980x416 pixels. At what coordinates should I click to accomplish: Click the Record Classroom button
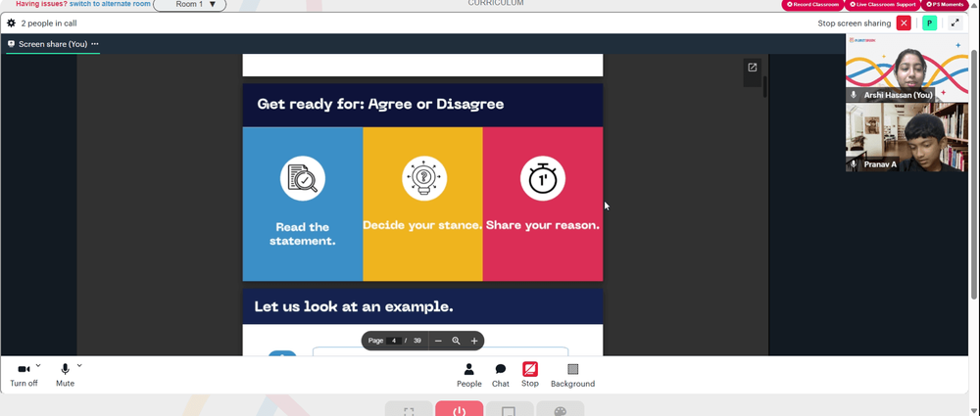point(811,4)
